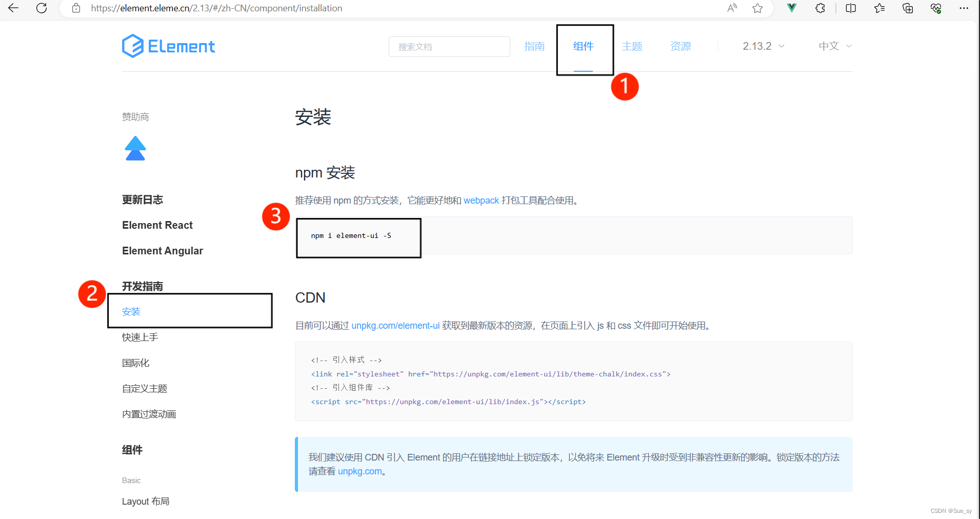
Task: Click the back navigation arrow
Action: click(13, 8)
